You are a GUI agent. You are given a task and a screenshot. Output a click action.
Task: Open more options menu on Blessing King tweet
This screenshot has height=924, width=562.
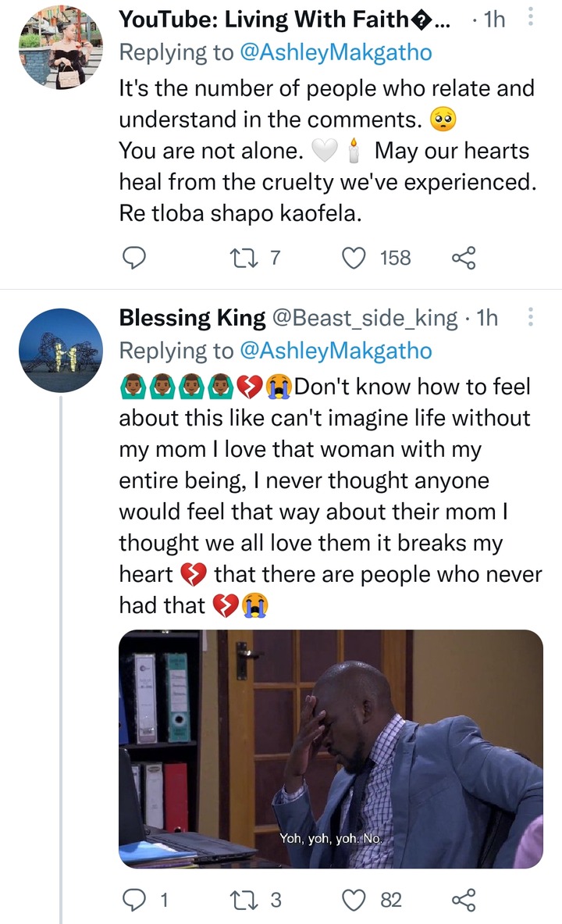point(530,317)
